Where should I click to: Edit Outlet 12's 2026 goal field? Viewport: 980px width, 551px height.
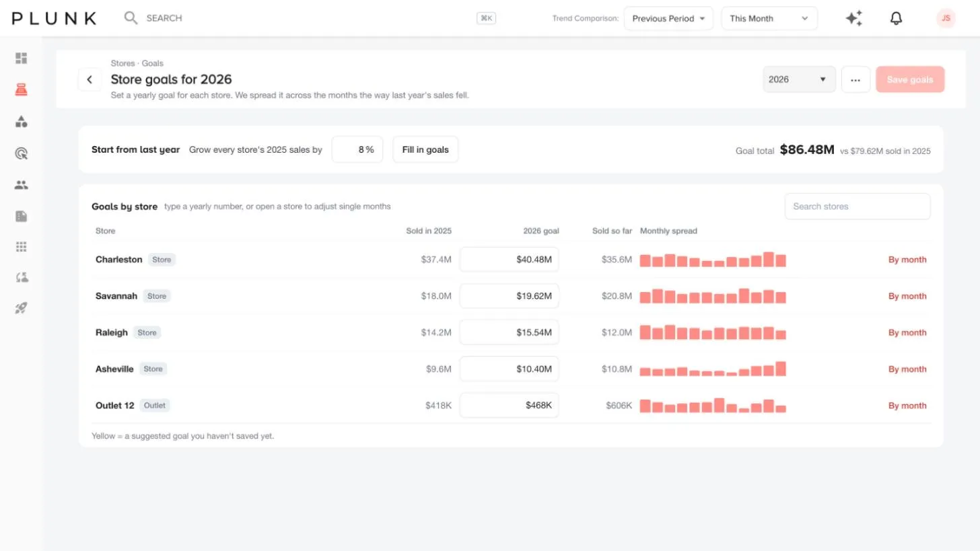tap(509, 406)
